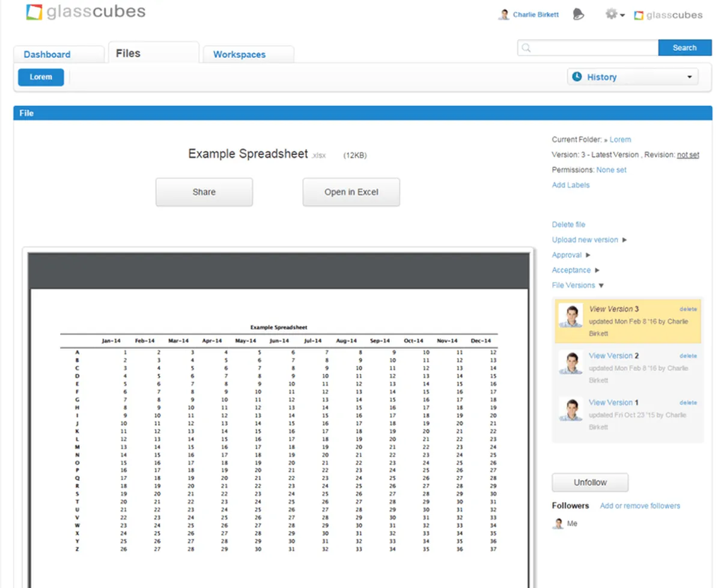Click the Open in Excel button
Image resolution: width=721 pixels, height=588 pixels.
(351, 192)
